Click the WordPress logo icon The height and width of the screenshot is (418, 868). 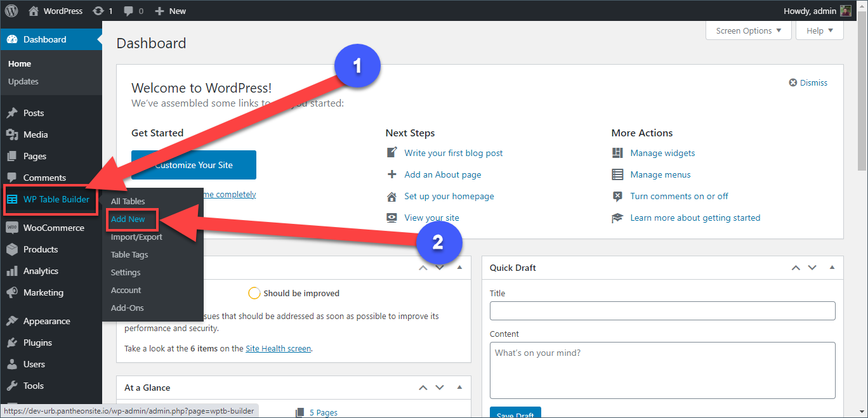pos(11,11)
